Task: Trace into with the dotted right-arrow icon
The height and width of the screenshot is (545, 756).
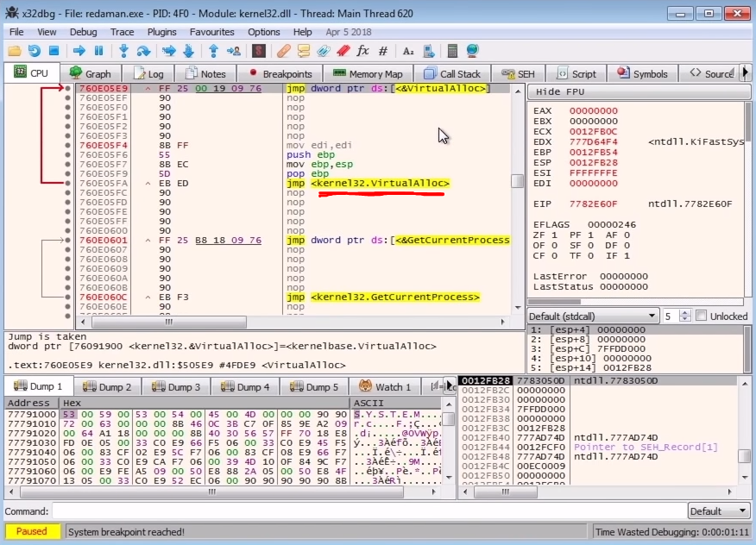Action: coord(169,51)
